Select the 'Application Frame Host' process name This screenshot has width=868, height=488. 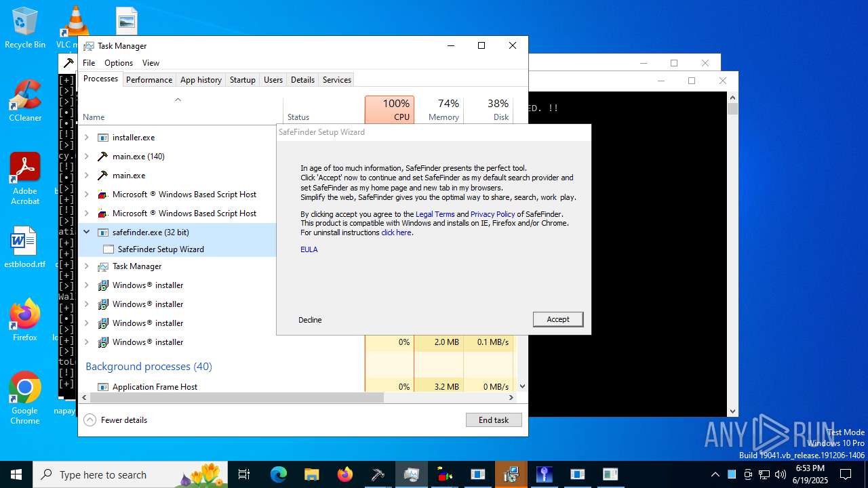click(155, 387)
